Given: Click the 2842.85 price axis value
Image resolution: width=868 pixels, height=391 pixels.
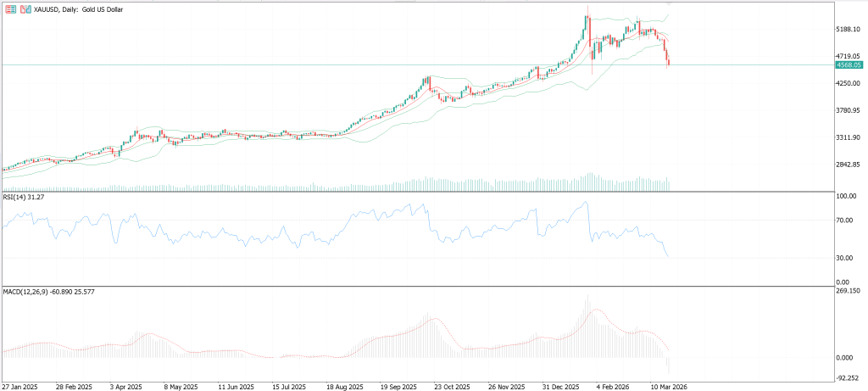Looking at the screenshot, I should click(848, 165).
